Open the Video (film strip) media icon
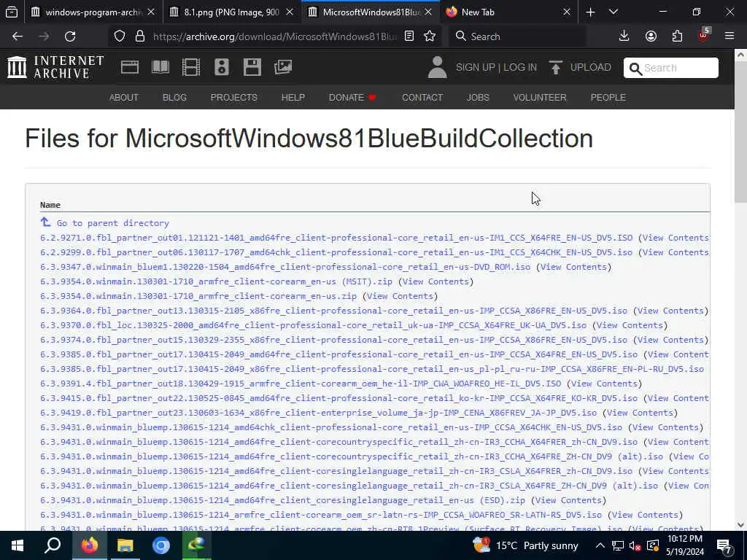Viewport: 747px width, 560px height. pyautogui.click(x=191, y=67)
